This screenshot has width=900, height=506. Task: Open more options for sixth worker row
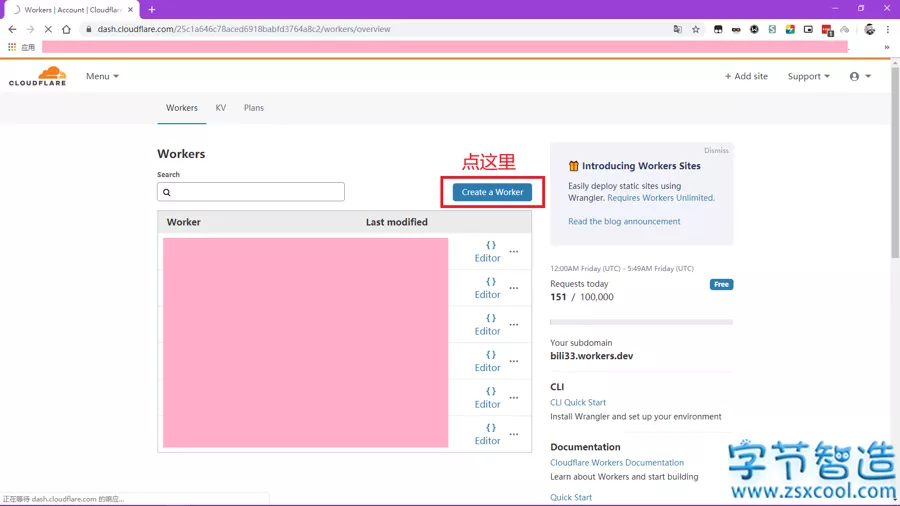514,434
